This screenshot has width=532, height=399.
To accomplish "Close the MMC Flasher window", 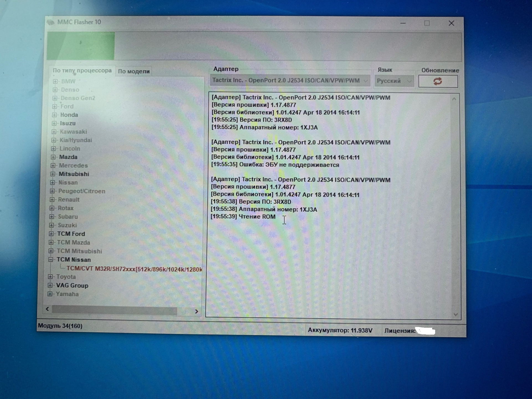I will 451,23.
